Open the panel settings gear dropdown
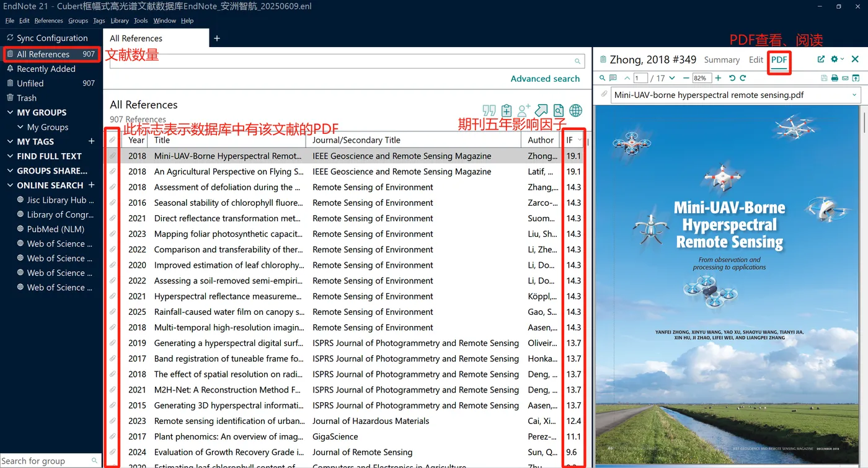 (838, 60)
